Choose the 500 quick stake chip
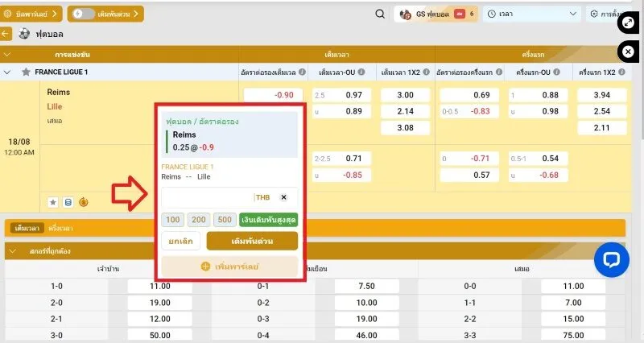 click(x=225, y=220)
